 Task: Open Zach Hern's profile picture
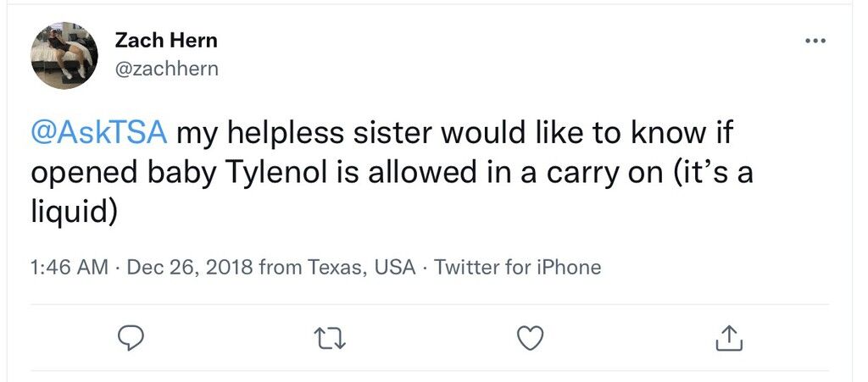[x=64, y=55]
